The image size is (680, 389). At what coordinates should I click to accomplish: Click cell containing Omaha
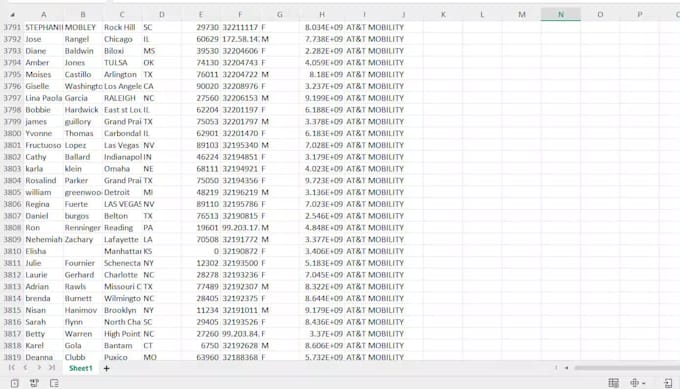122,169
